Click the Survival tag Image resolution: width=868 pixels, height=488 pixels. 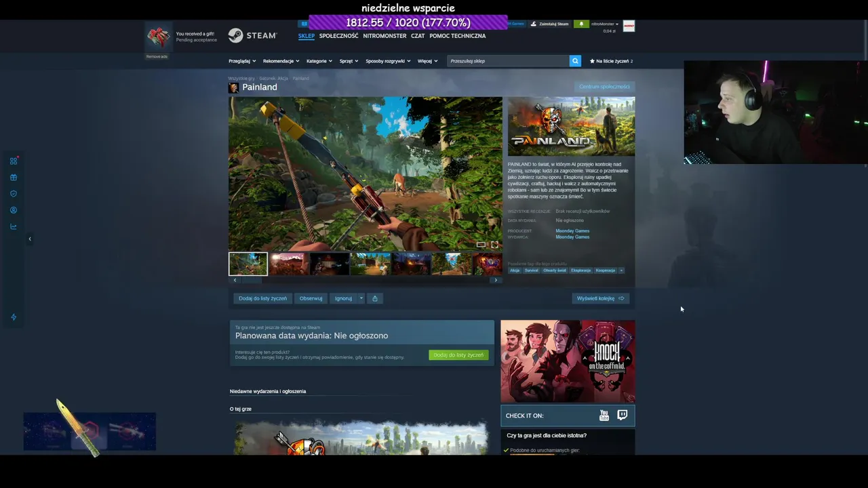[531, 270]
